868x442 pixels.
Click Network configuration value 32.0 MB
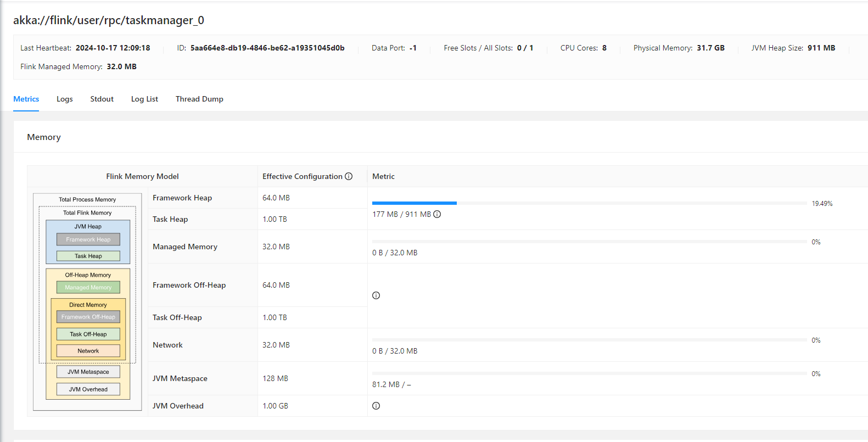tap(276, 345)
